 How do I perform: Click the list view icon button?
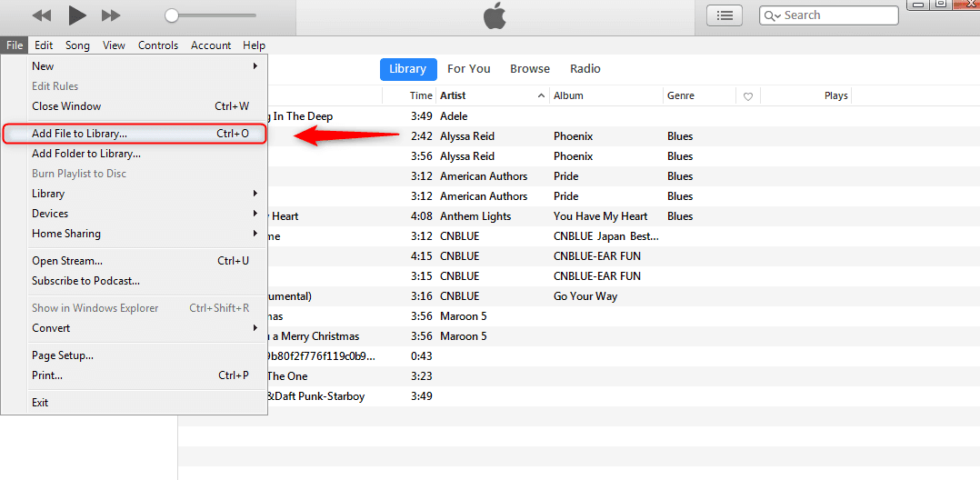click(725, 15)
